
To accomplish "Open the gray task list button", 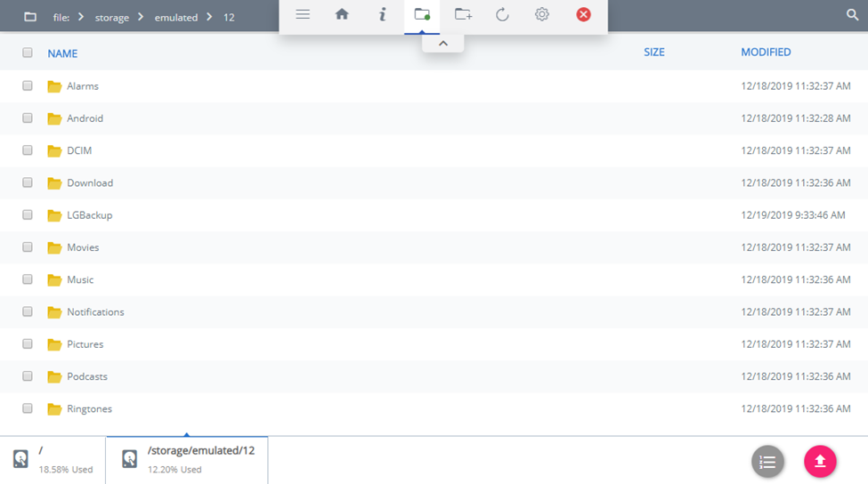I will click(767, 462).
